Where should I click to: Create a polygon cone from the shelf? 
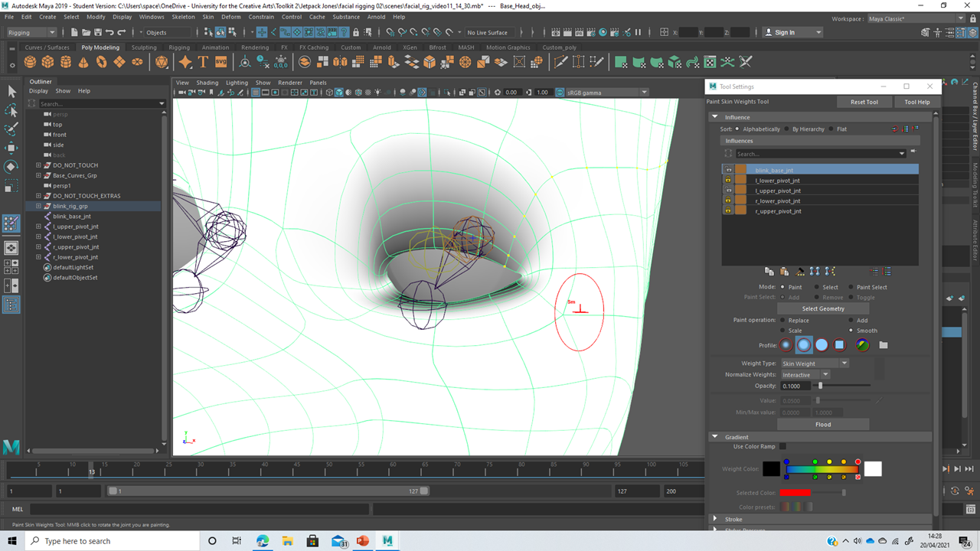point(83,62)
